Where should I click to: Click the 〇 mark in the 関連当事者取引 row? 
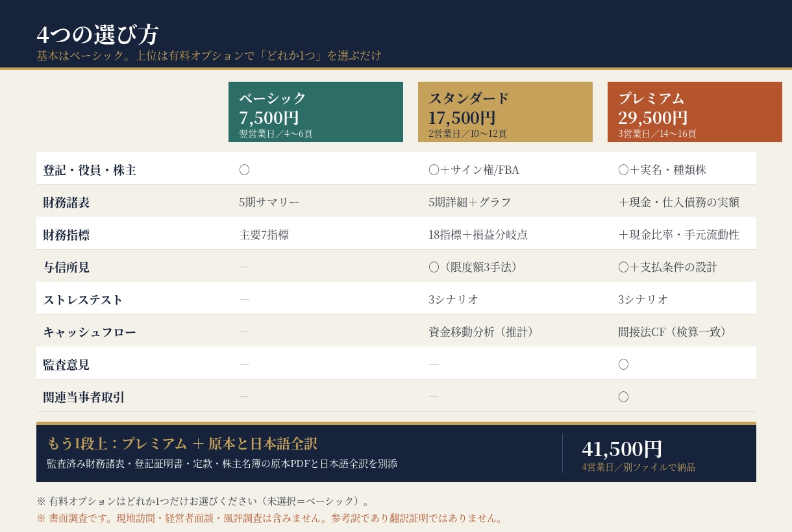tap(623, 397)
